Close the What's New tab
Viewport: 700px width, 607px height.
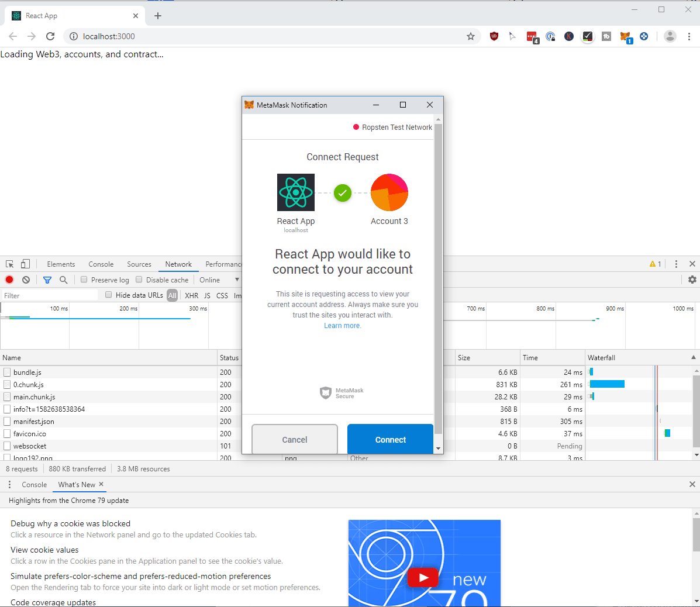pyautogui.click(x=101, y=484)
